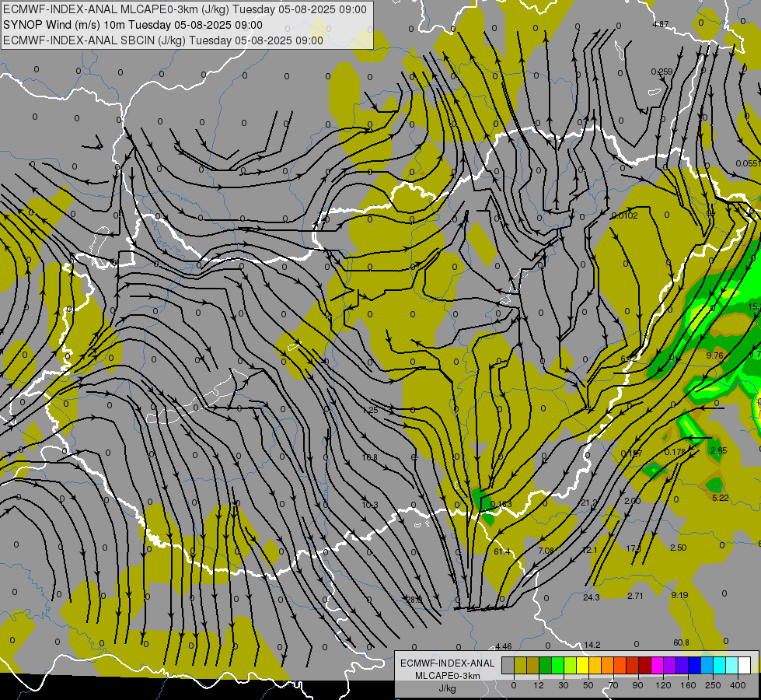761x700 pixels.
Task: Click the white legend swatch
Action: 745,665
